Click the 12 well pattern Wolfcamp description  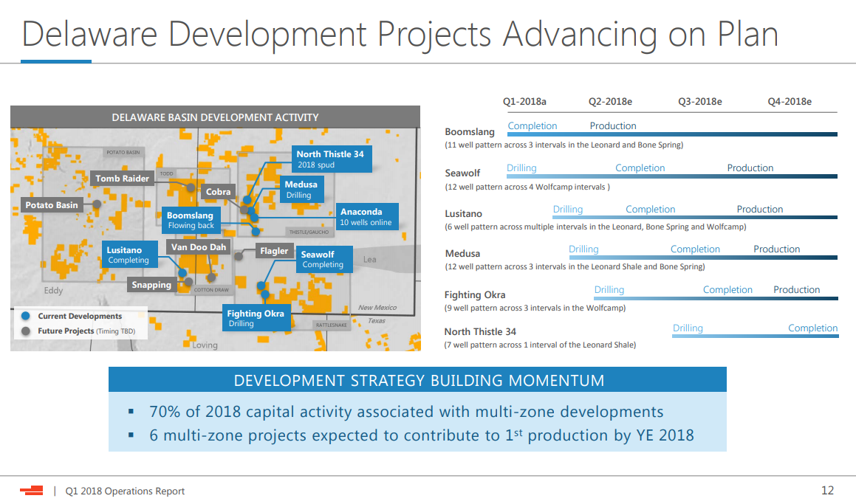pyautogui.click(x=527, y=187)
